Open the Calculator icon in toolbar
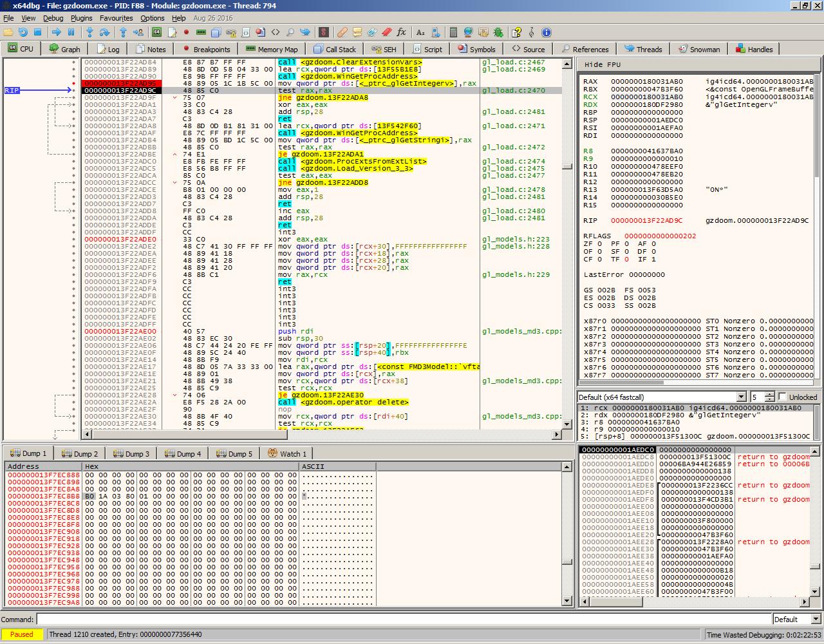824x644 pixels. pos(453,32)
